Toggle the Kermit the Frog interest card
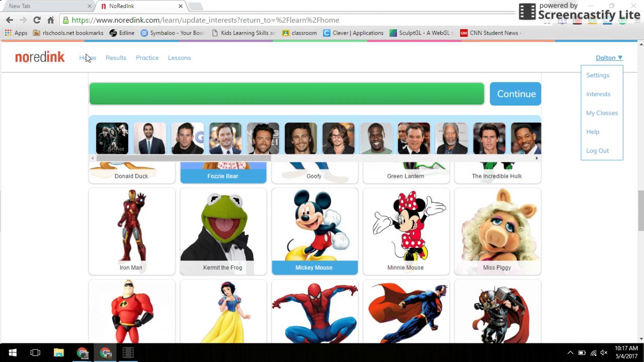The image size is (644, 362). click(x=223, y=231)
